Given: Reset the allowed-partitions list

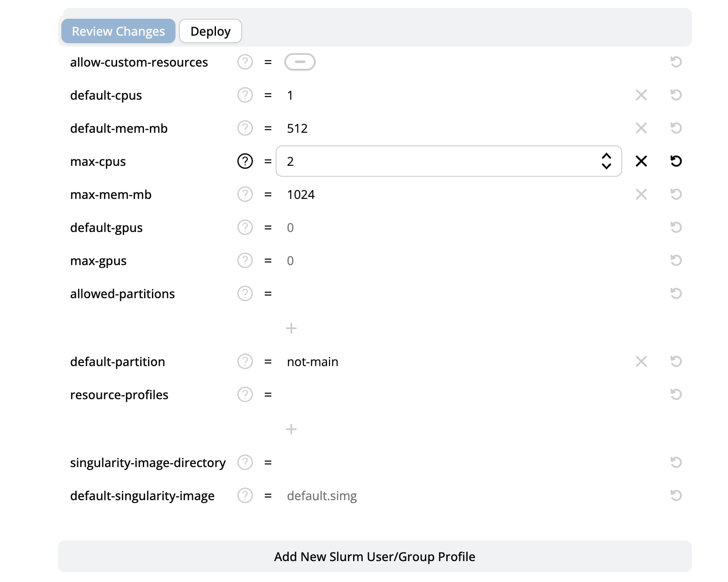Looking at the screenshot, I should [676, 294].
